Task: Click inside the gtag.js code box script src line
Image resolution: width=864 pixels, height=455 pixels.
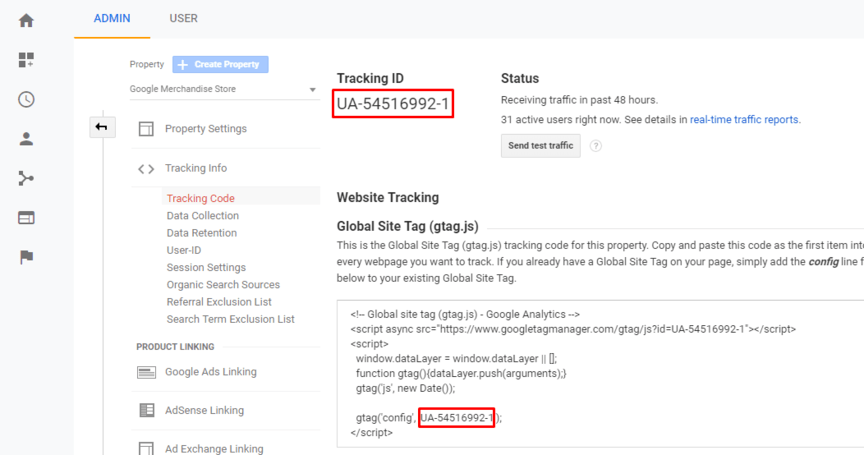Action: [x=573, y=329]
